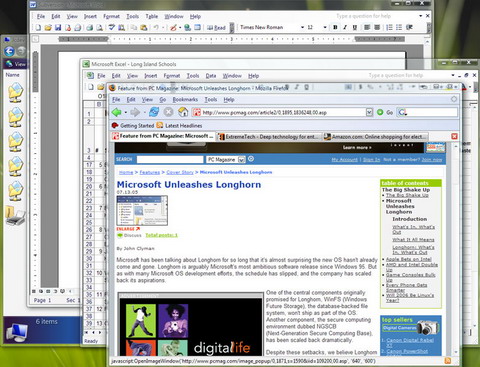
Task: Close the current tab with red X
Action: pos(454,136)
